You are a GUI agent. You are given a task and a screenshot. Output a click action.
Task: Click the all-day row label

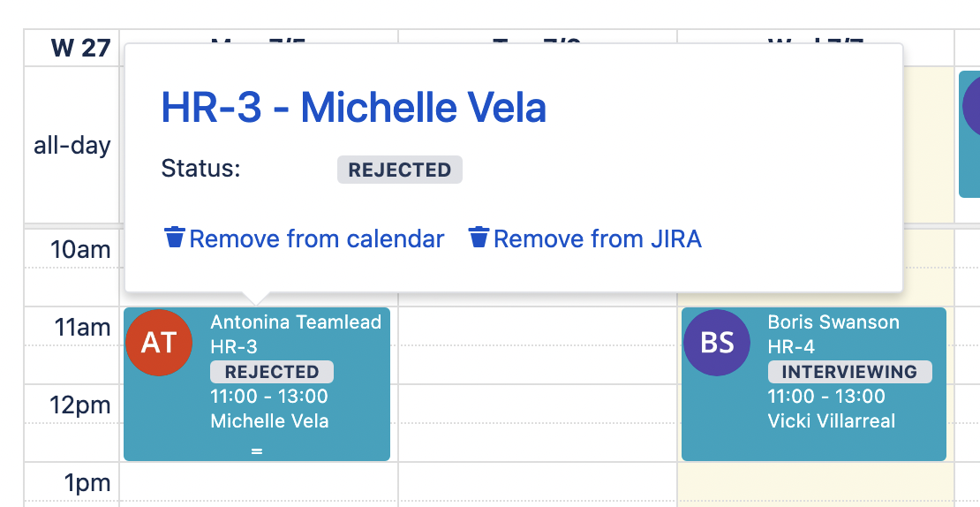(72, 145)
